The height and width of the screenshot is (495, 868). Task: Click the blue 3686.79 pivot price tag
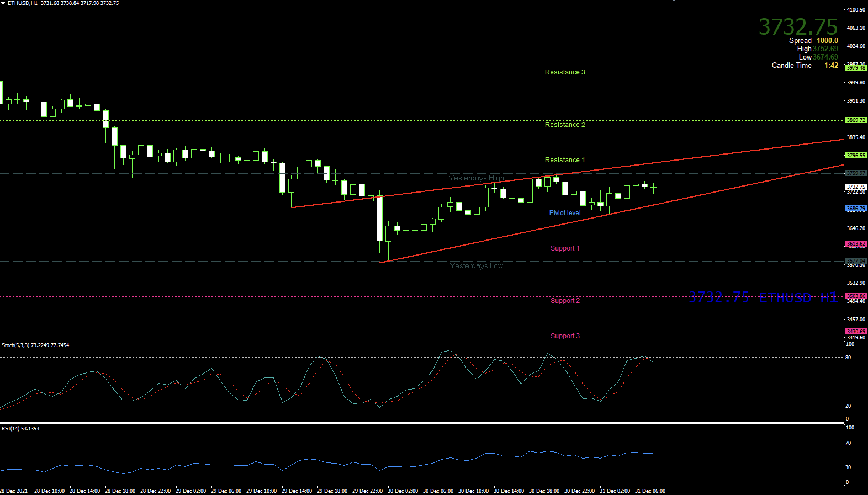pos(856,209)
